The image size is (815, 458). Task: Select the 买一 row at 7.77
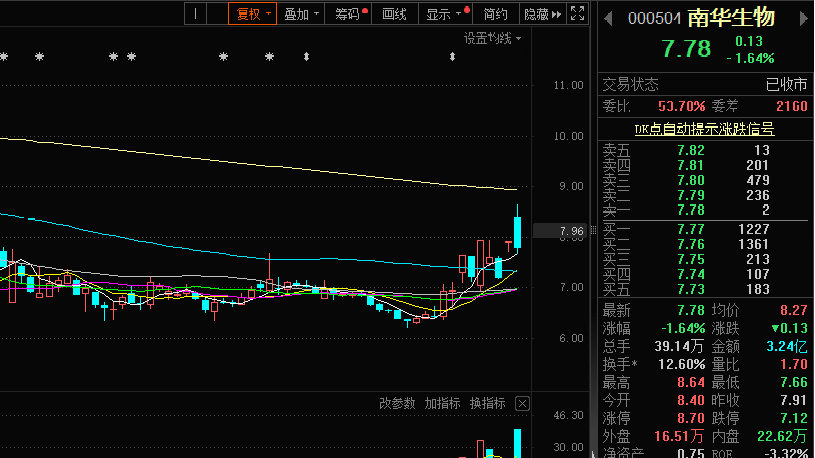[705, 230]
